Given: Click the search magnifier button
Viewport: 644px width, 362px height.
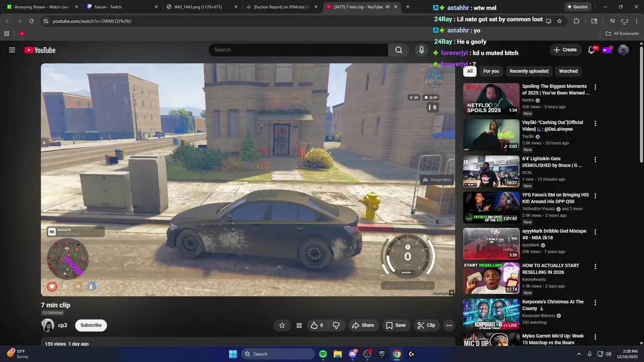Looking at the screenshot, I should point(398,50).
